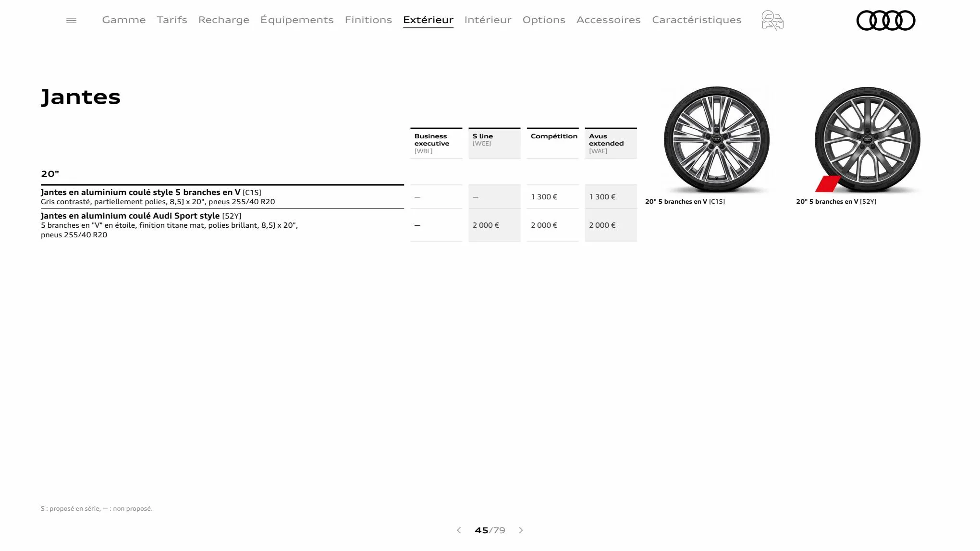Open the Gamme menu item
Viewport: 980px width, 551px height.
(x=124, y=20)
